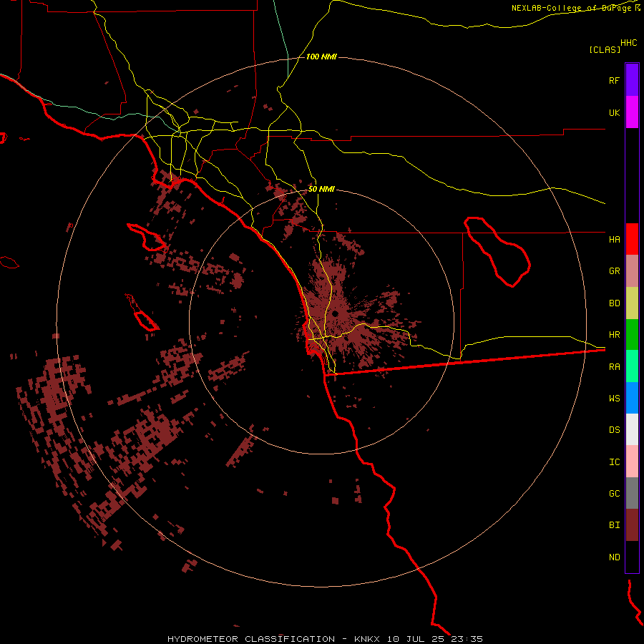This screenshot has width=644, height=644.
Task: Click the HR legend label
Action: pyautogui.click(x=614, y=335)
